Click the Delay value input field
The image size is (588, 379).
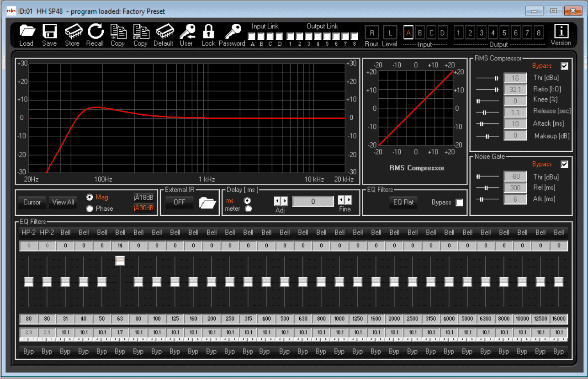click(x=313, y=202)
